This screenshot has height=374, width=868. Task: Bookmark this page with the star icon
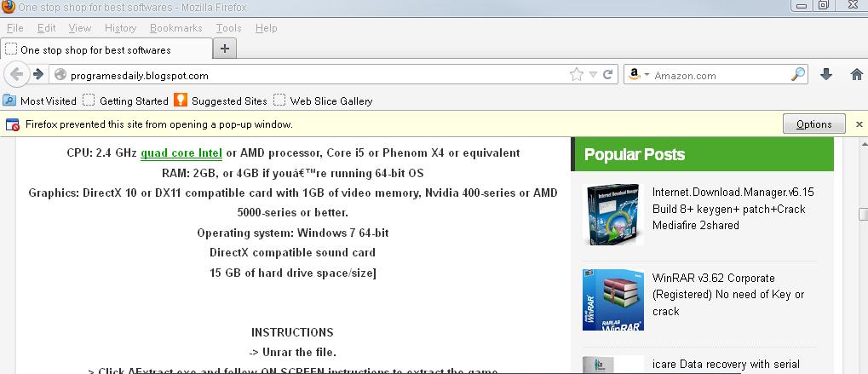click(x=577, y=74)
